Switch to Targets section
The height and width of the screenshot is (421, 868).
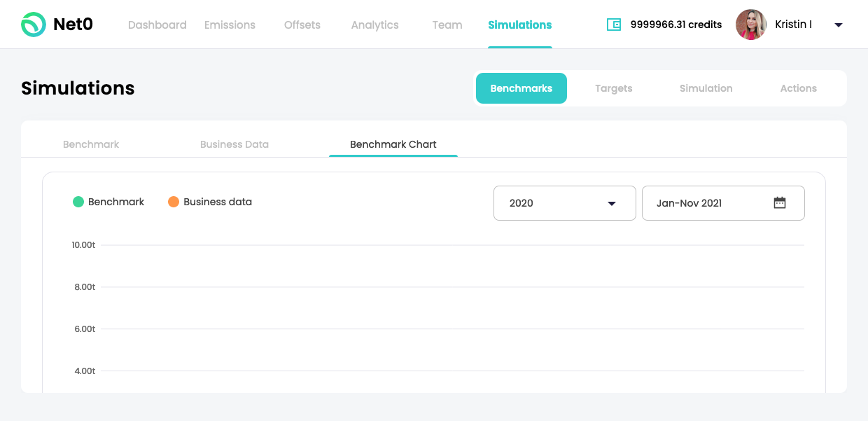coord(614,88)
